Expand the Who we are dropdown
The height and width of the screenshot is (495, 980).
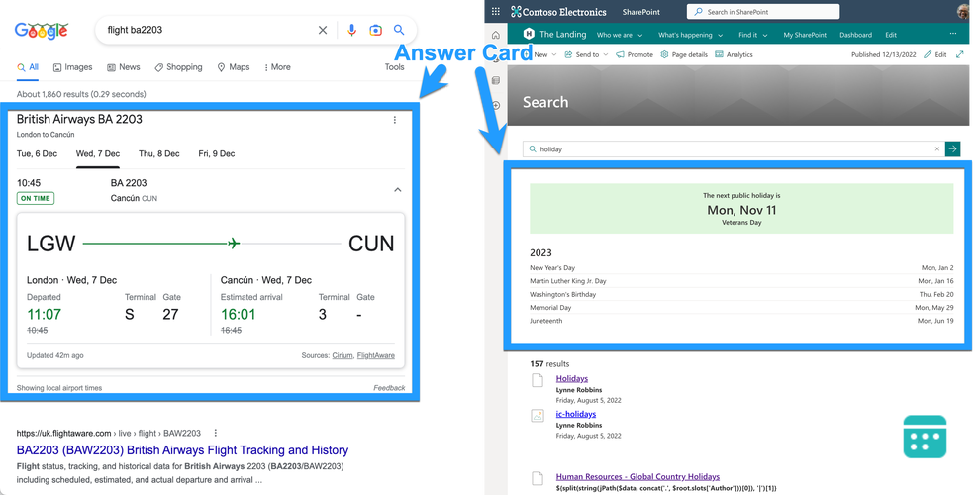tap(618, 35)
